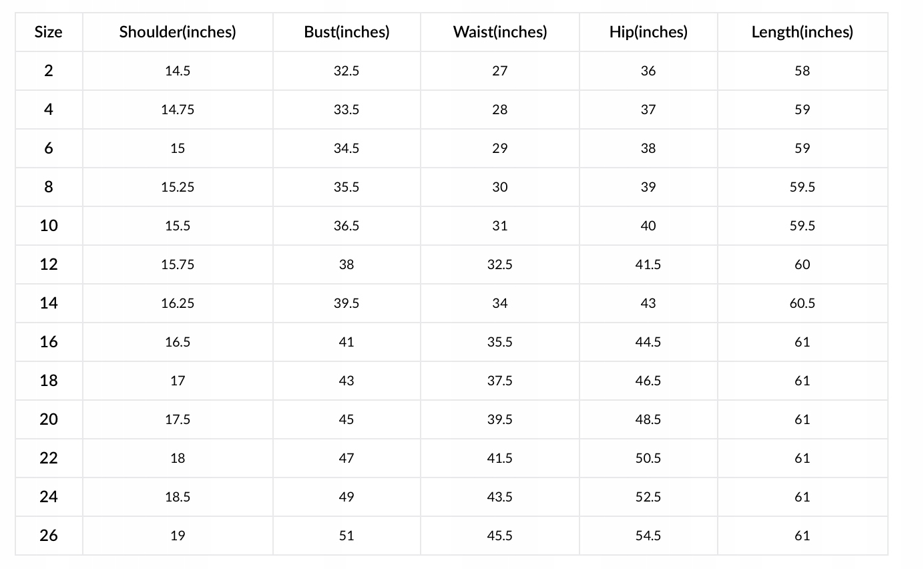Screen dimensions: 924x569
Task: Click the size 22 row label
Action: [49, 458]
